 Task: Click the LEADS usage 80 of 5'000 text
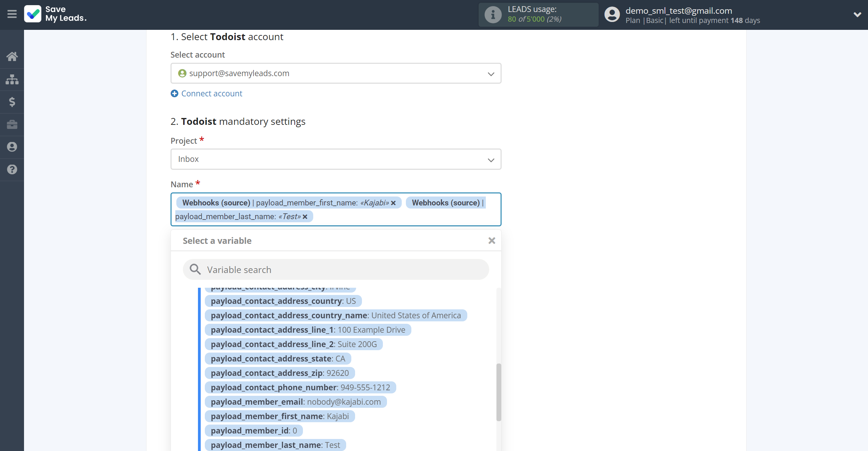pos(535,19)
